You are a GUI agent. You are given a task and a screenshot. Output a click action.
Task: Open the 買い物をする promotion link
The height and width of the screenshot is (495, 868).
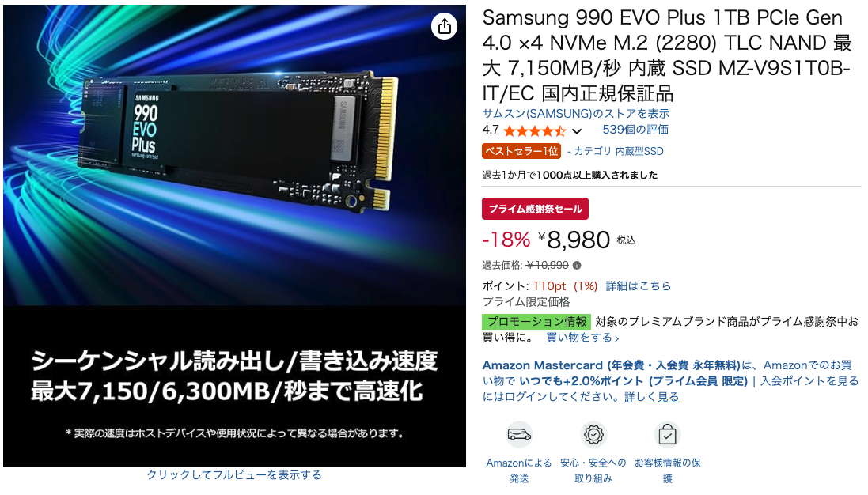pyautogui.click(x=582, y=338)
